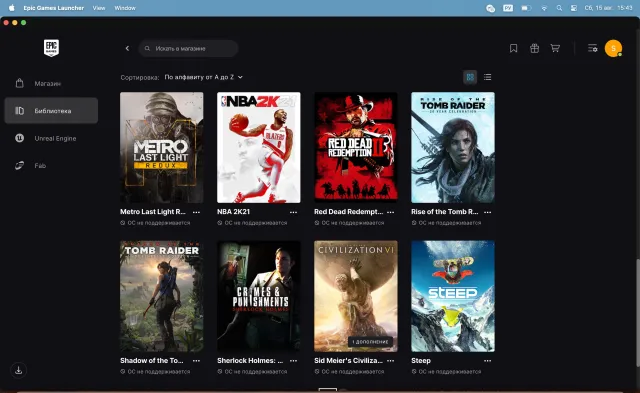The height and width of the screenshot is (393, 640).
Task: Switch to list view icon
Action: (x=487, y=77)
